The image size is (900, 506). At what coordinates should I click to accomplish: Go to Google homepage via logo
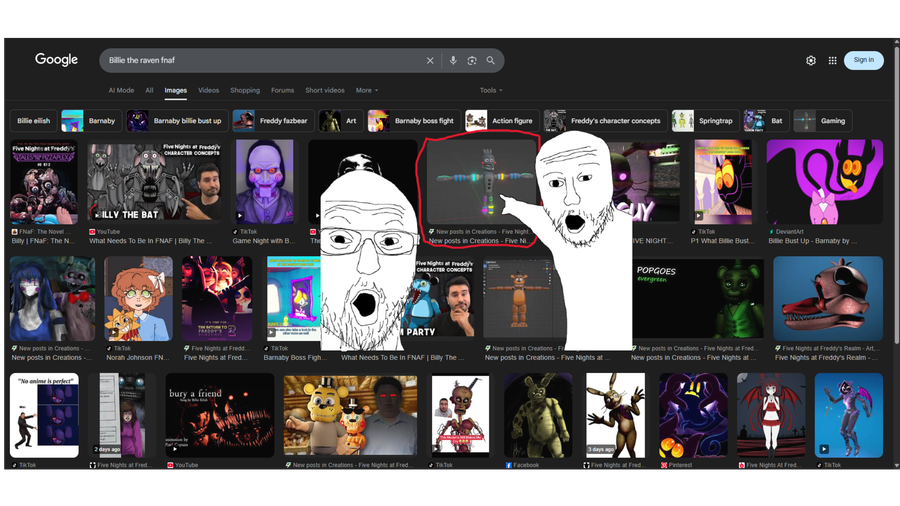56,60
